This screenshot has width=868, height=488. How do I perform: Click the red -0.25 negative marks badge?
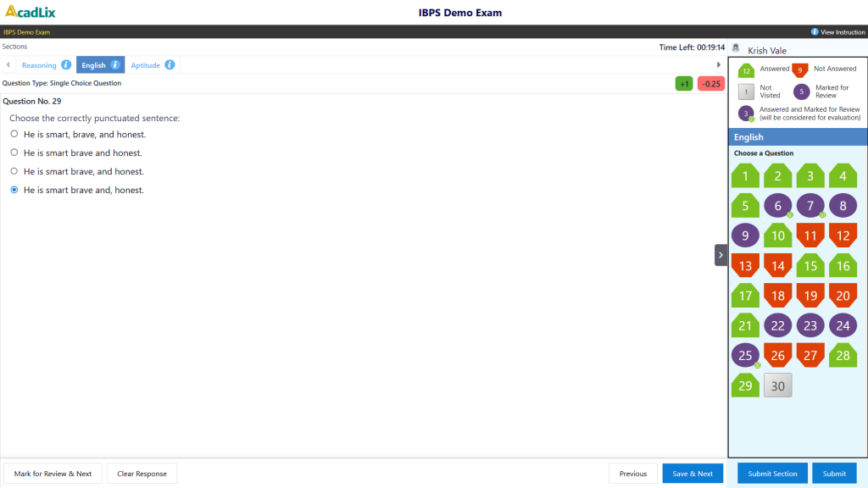(711, 83)
